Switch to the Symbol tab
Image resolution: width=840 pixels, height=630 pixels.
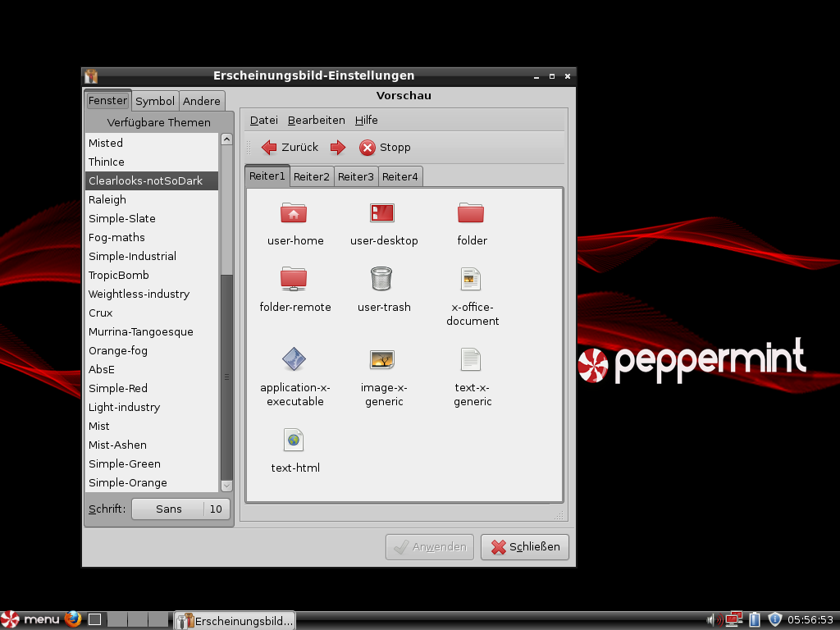(x=154, y=101)
